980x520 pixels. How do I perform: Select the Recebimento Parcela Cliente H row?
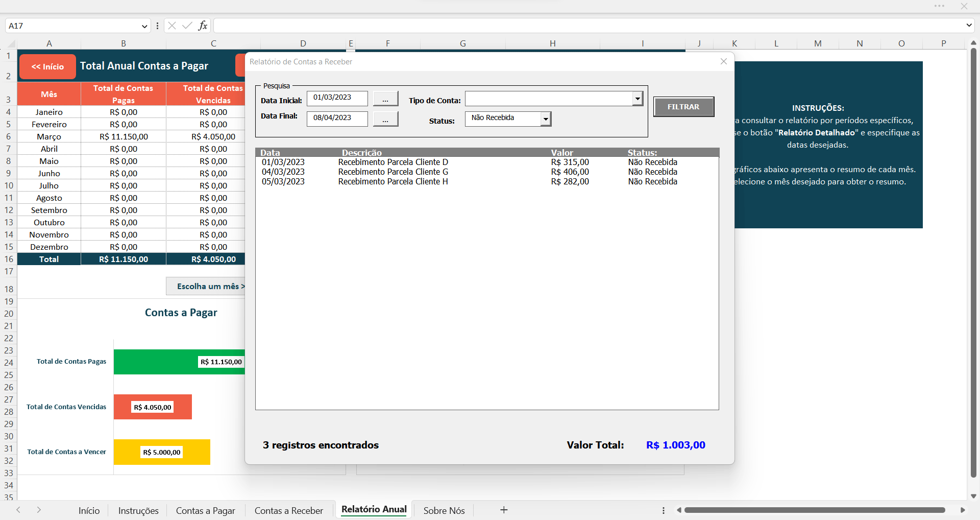pos(487,181)
